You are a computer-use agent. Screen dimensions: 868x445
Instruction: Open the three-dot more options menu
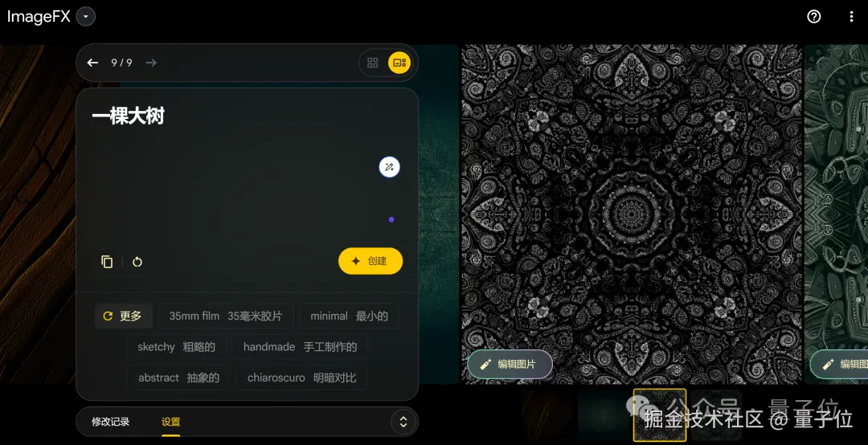(852, 17)
